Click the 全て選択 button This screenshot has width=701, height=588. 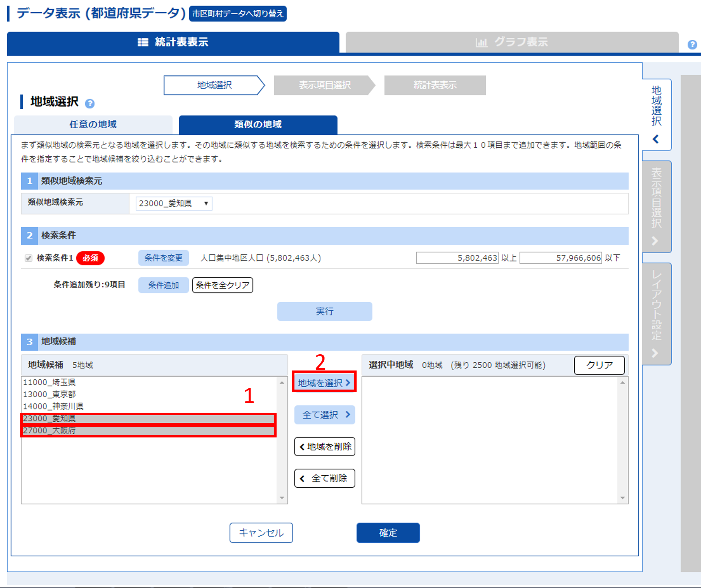click(325, 415)
